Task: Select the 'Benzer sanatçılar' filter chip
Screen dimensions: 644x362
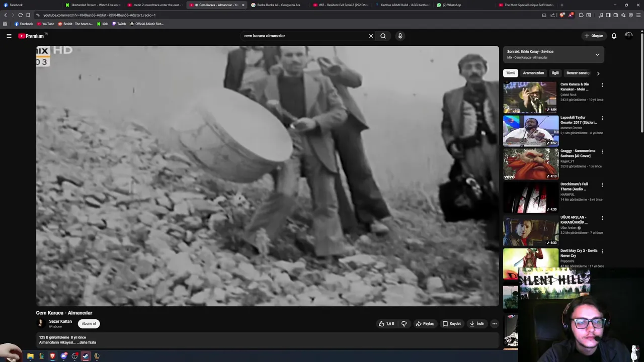Action: click(578, 73)
